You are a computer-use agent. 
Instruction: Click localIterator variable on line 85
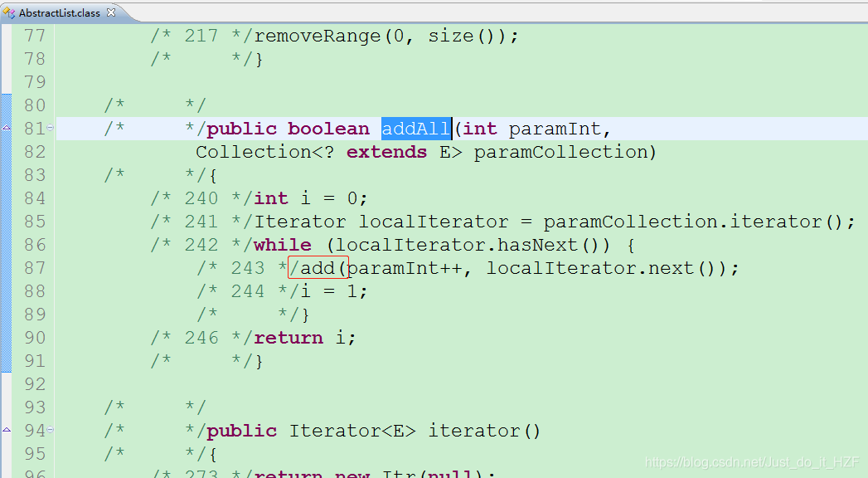434,222
